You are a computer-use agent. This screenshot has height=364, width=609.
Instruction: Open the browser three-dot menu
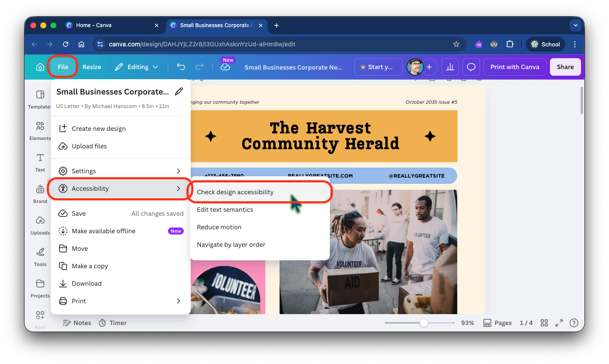[575, 44]
